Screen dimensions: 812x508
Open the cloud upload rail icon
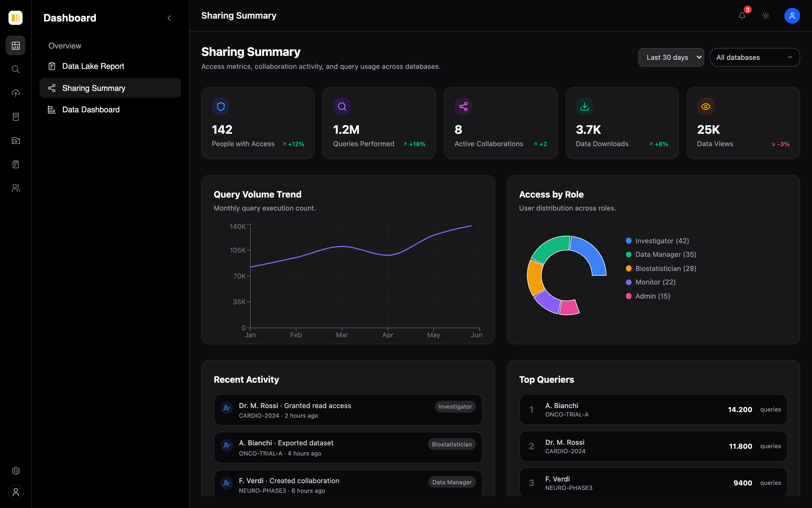[16, 93]
